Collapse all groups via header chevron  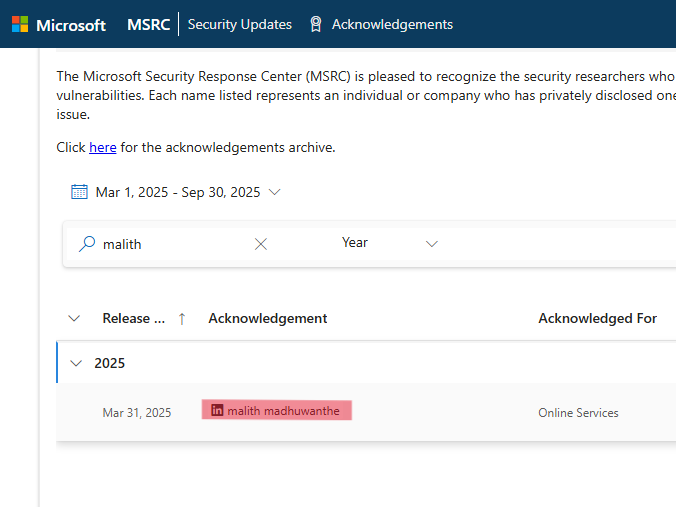tap(74, 318)
